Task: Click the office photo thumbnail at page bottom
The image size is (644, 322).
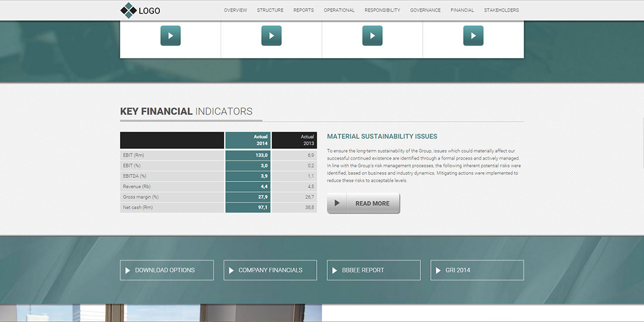Action: tap(161, 313)
